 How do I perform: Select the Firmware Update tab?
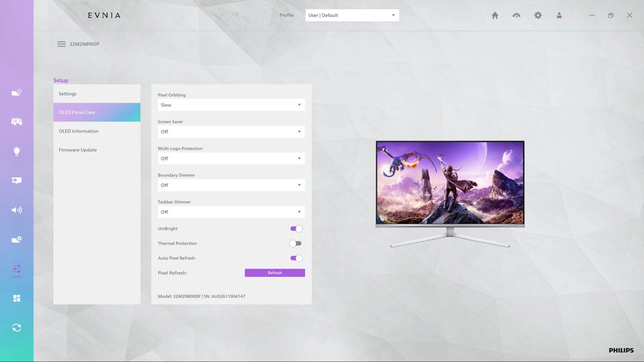(x=97, y=150)
